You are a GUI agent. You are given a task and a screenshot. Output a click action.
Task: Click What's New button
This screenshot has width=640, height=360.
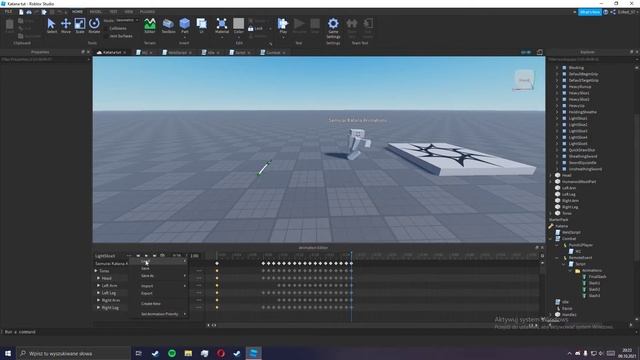(x=590, y=12)
